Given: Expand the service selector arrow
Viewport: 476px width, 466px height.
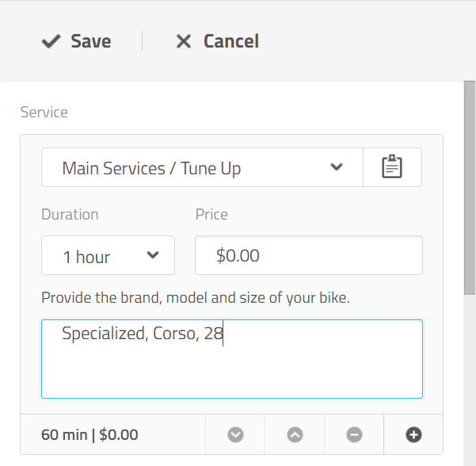Looking at the screenshot, I should coord(337,167).
